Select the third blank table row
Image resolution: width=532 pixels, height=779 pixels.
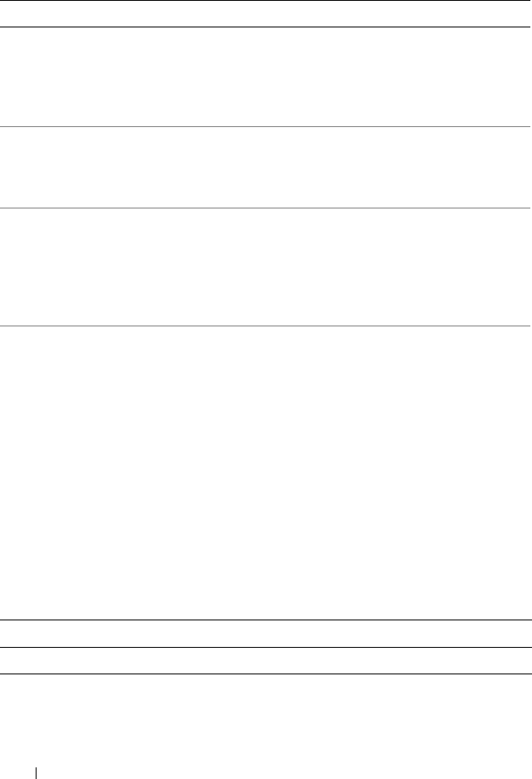[x=266, y=267]
